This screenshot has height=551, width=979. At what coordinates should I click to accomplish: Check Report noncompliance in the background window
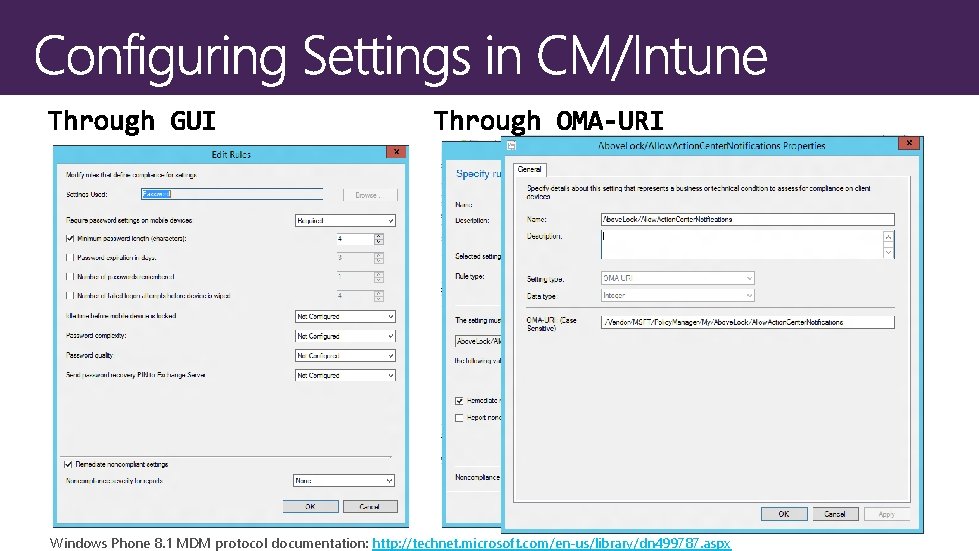coord(459,418)
